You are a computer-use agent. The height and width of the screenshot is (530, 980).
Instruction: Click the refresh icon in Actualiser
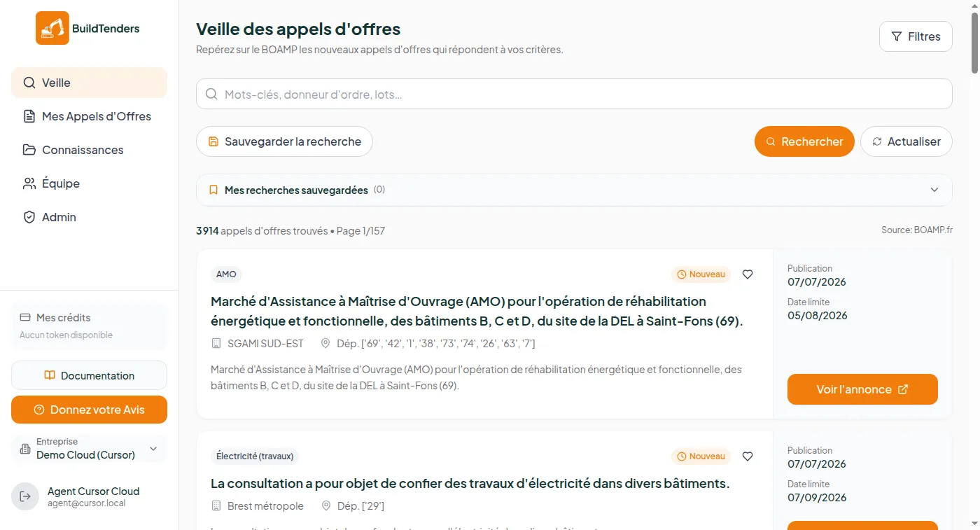877,141
